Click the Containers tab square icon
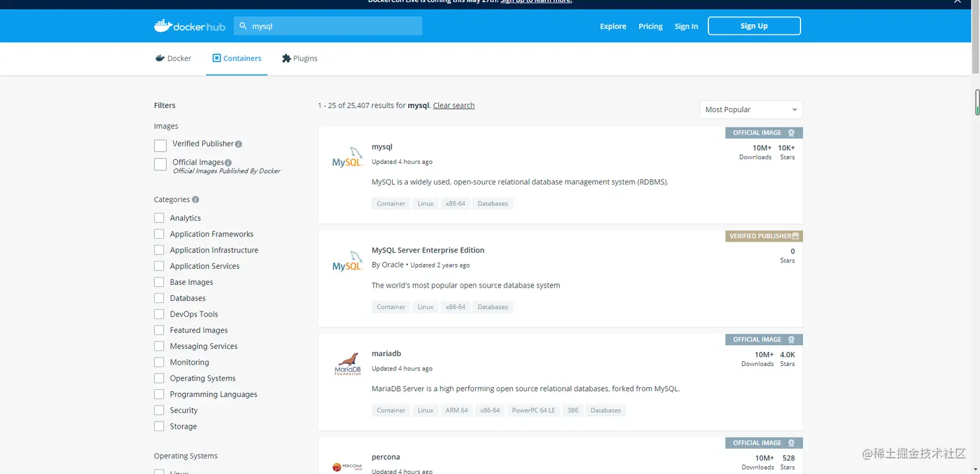This screenshot has height=474, width=980. pyautogui.click(x=216, y=58)
